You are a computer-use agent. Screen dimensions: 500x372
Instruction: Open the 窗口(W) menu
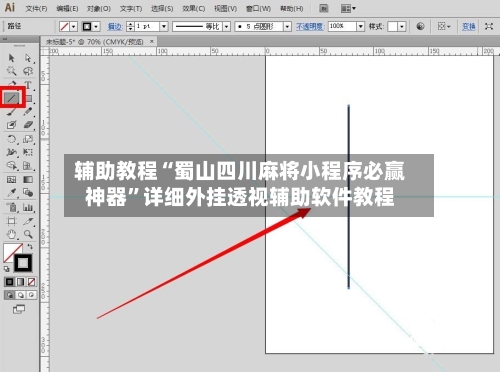click(x=258, y=9)
